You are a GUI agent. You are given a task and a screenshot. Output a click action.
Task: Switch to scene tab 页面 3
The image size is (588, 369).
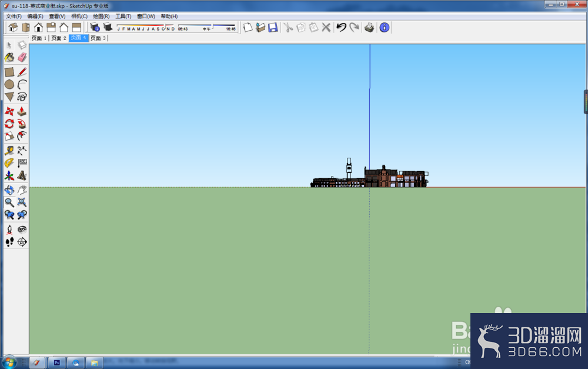click(x=98, y=38)
